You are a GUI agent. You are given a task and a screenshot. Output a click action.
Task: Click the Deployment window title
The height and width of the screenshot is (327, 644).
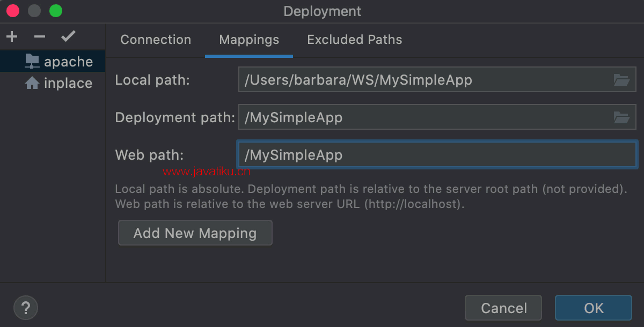[x=322, y=11]
